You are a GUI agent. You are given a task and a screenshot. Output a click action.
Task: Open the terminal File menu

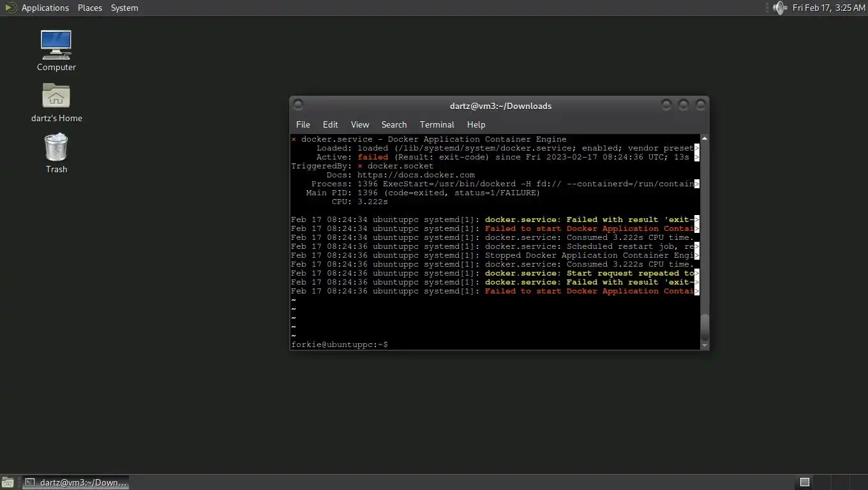pos(303,124)
